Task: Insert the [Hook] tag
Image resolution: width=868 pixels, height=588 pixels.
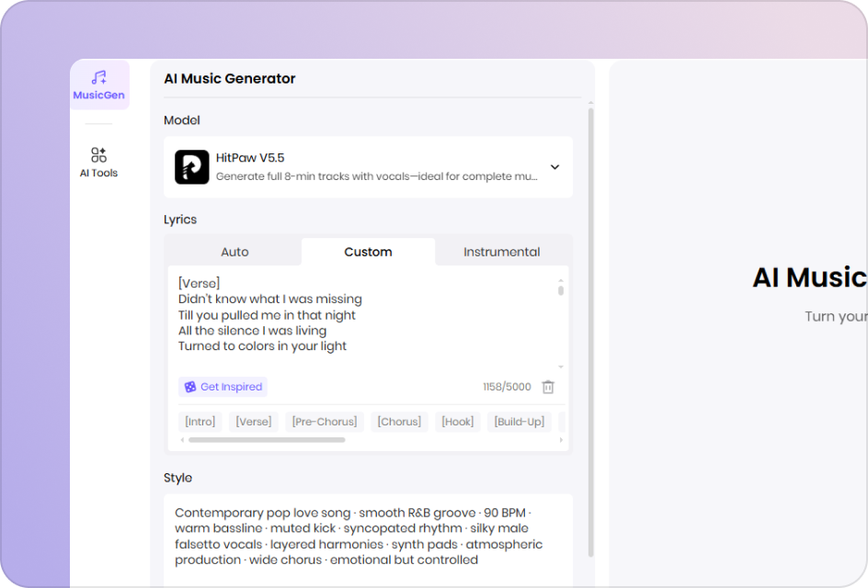Action: [457, 422]
